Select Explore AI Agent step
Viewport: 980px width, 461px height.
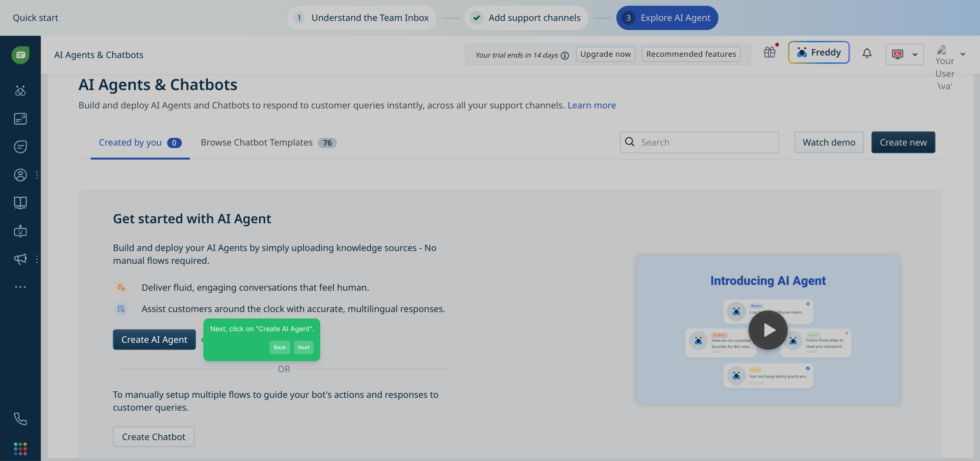point(667,18)
